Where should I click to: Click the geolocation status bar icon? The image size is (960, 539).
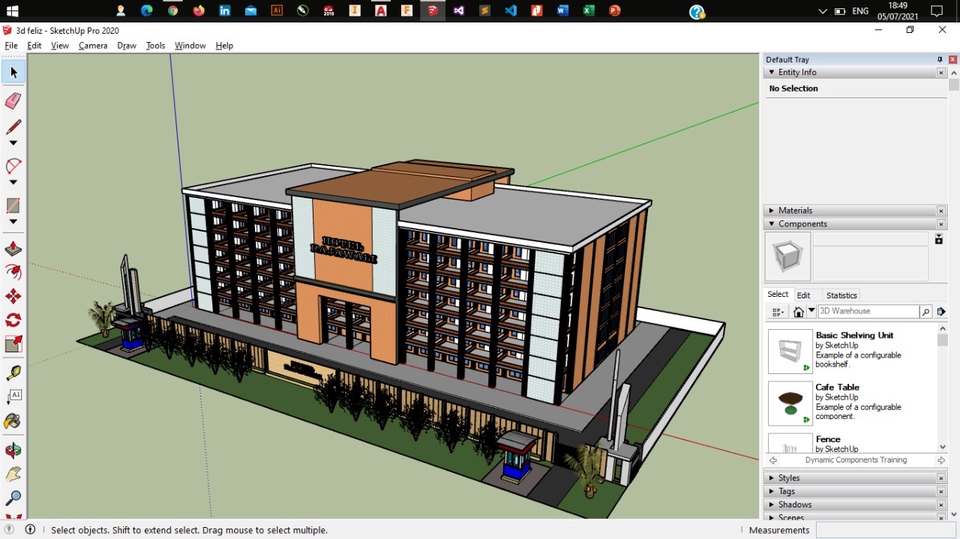9,530
